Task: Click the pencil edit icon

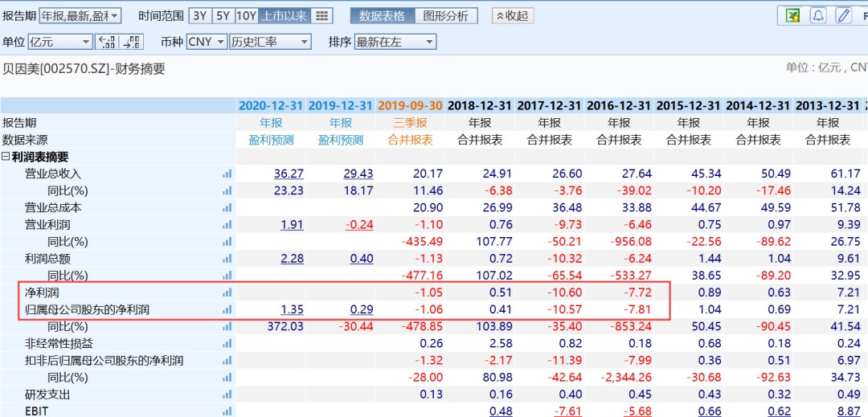Action: [843, 16]
